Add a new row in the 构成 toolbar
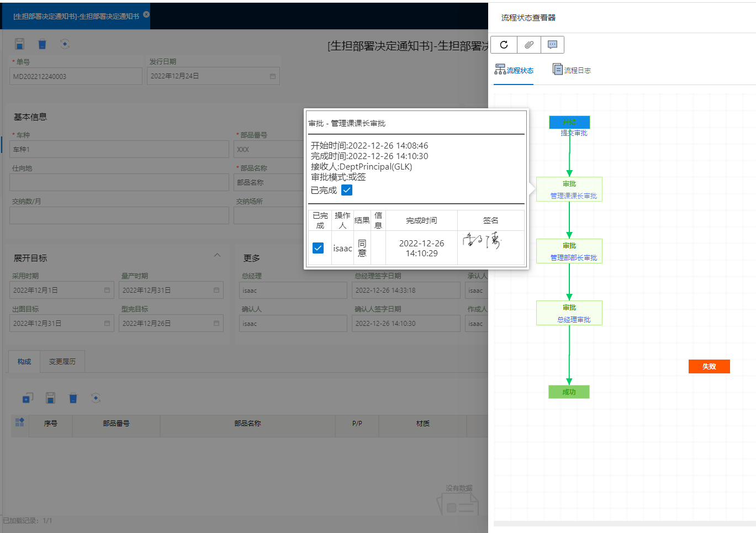Image resolution: width=756 pixels, height=533 pixels. click(x=28, y=398)
